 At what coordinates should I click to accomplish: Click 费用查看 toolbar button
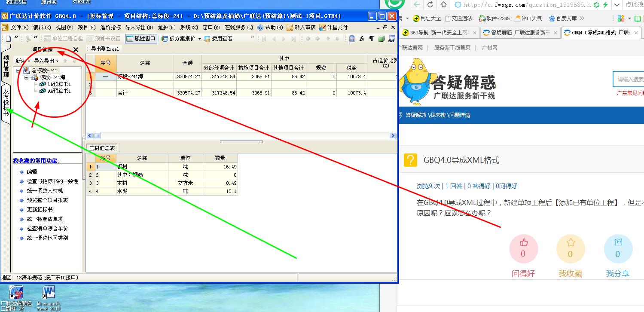click(x=218, y=39)
